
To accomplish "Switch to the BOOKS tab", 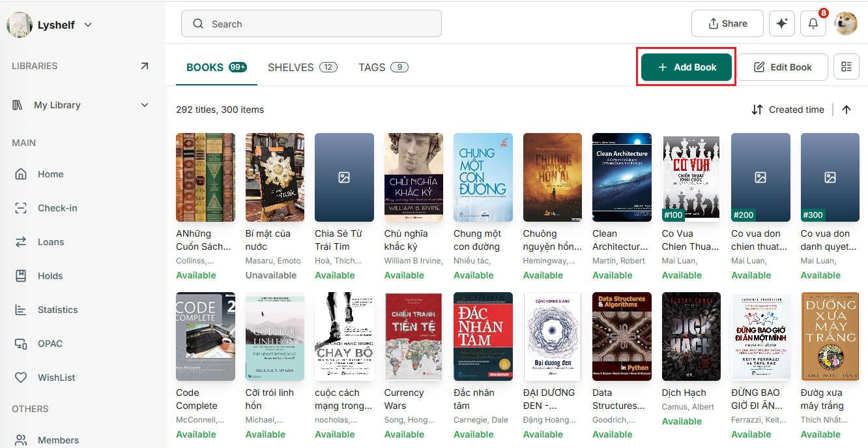I will [x=216, y=67].
